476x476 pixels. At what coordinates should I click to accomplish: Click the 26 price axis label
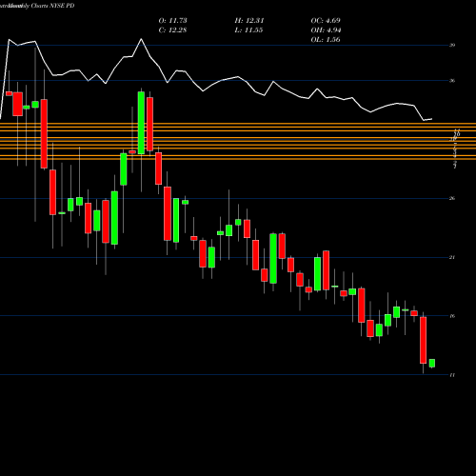tap(452, 198)
